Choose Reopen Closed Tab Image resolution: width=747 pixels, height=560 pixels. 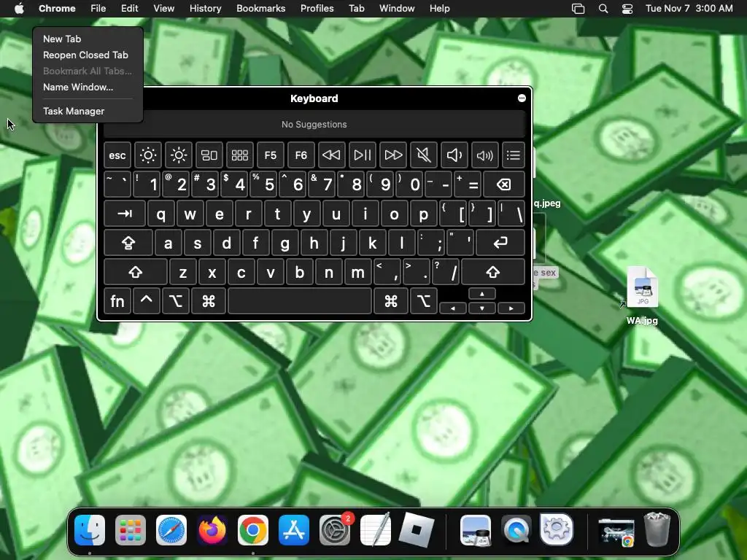pos(88,55)
